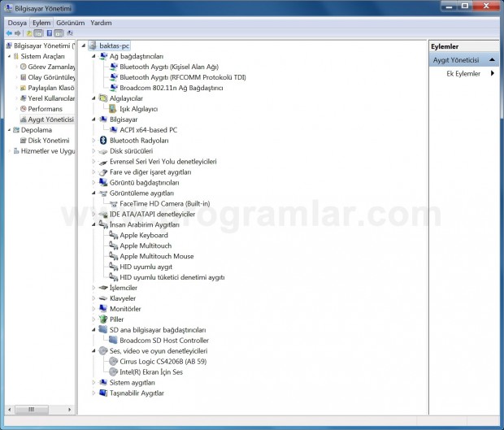504x430 pixels.
Task: Toggle the Show/Hide action pane toolbar button
Action: pos(59,33)
